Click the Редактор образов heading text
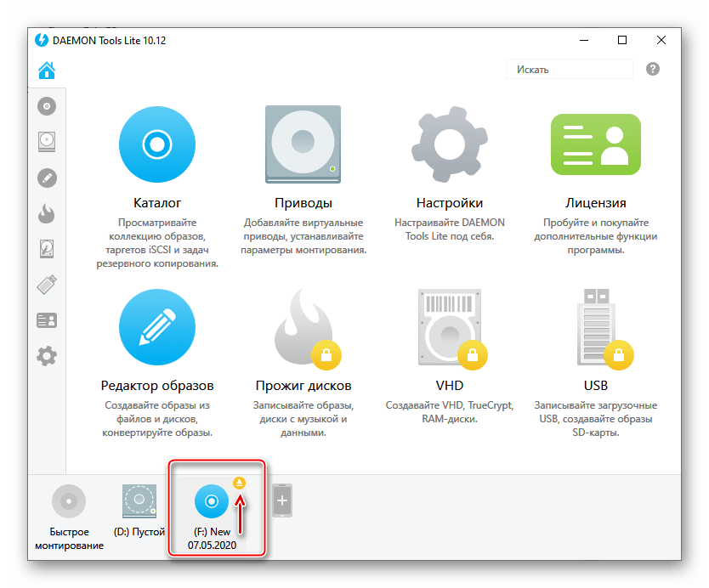 tap(157, 386)
